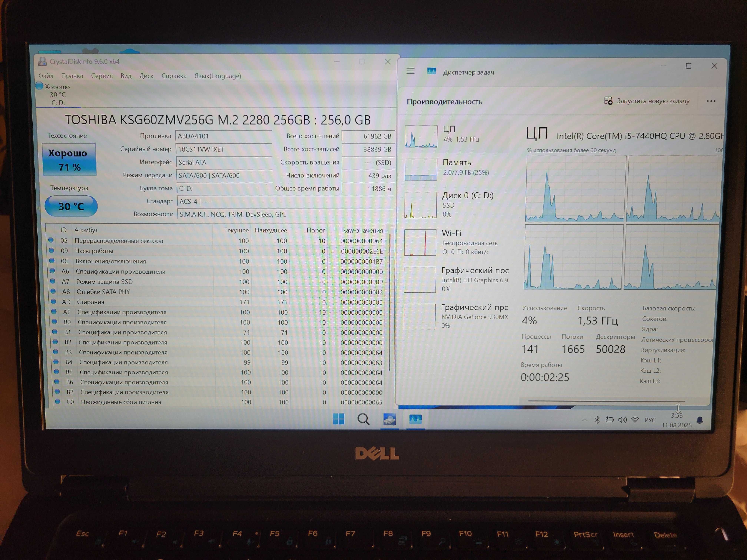The width and height of the screenshot is (747, 560).
Task: Click the CrystalDiskInfo title bar icon
Action: coord(42,61)
